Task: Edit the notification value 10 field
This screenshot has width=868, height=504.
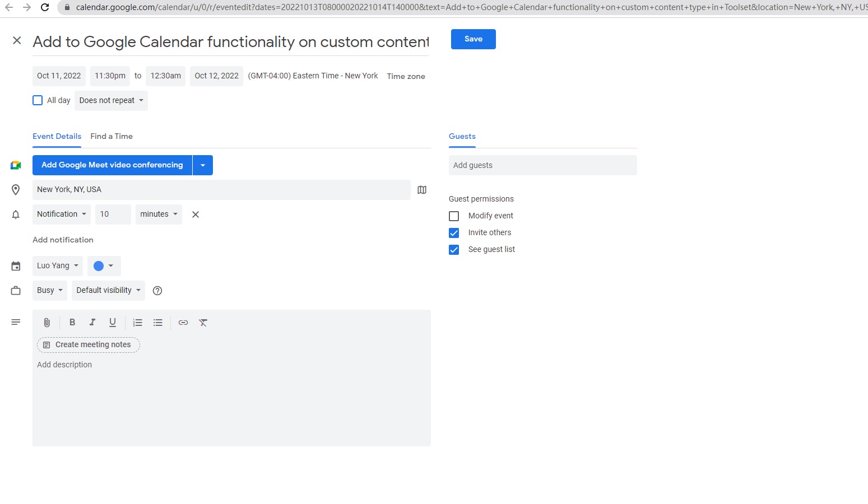Action: (113, 214)
